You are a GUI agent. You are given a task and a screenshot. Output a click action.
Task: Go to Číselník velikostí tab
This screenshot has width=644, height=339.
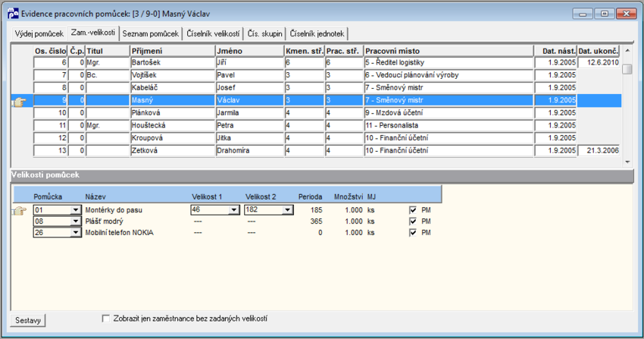(213, 33)
